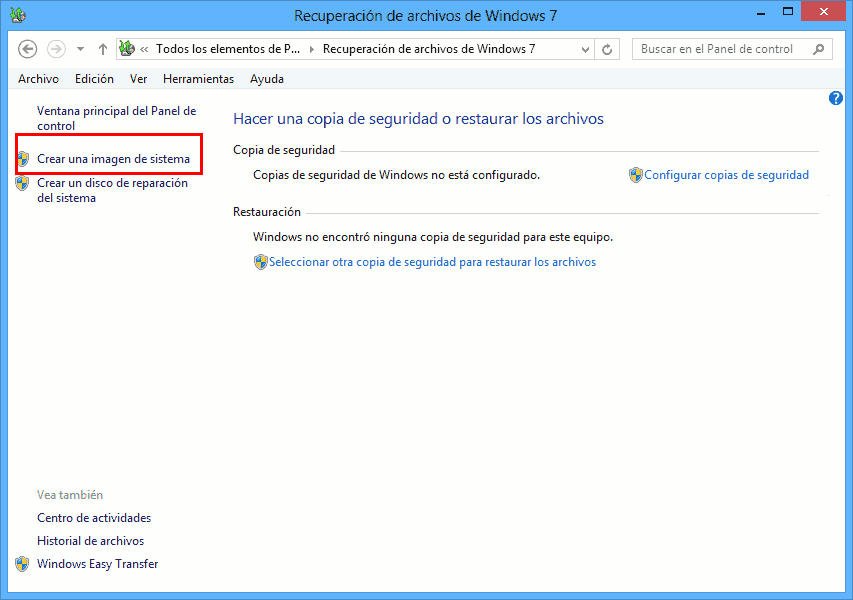Click the address bar Control Panel icon

(x=127, y=48)
